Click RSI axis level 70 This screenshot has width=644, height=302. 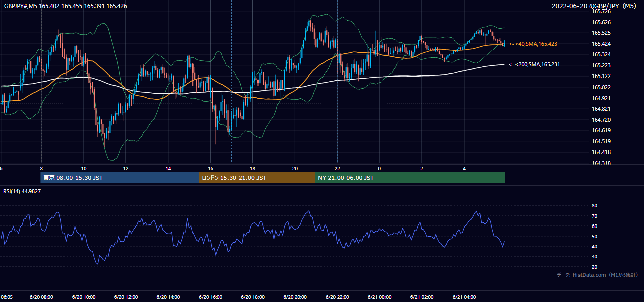coord(595,216)
